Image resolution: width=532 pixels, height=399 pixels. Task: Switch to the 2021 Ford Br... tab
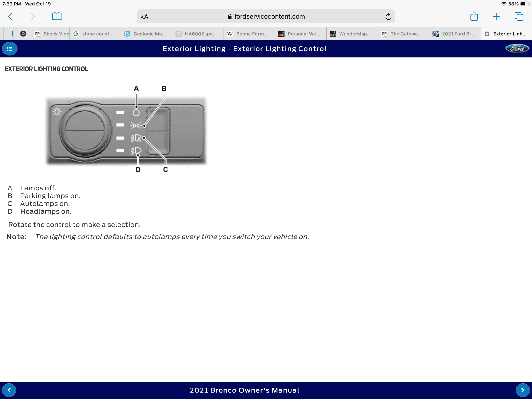455,34
